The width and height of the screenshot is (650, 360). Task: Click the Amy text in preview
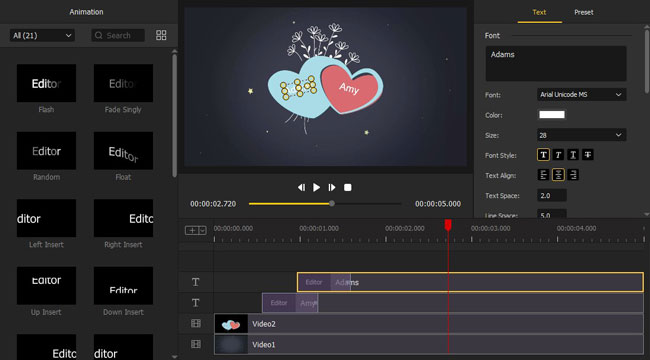point(349,88)
